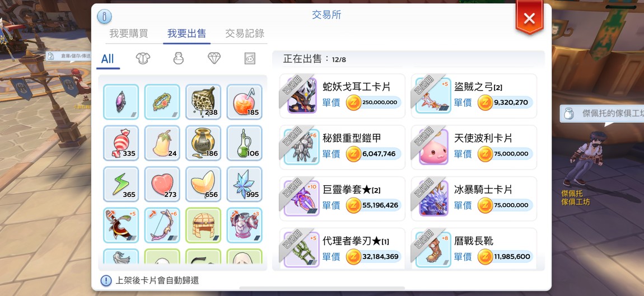
Task: Filter by potion bottle category icon
Action: click(178, 58)
